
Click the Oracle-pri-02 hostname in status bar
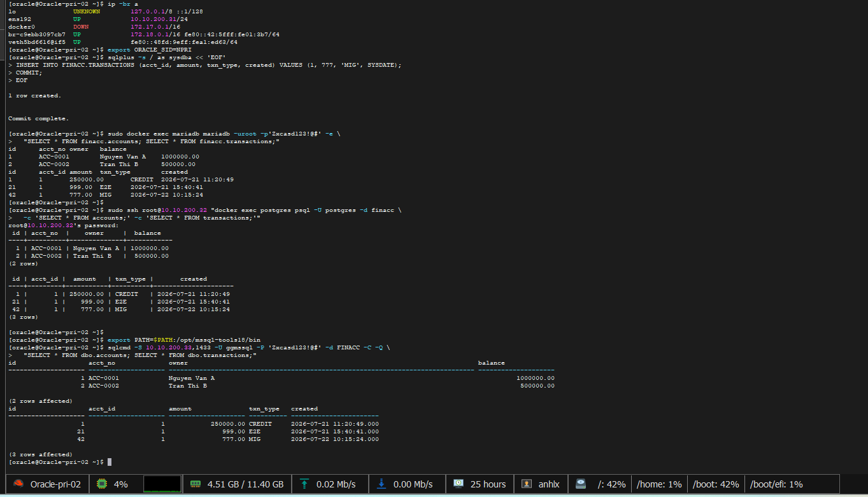55,484
